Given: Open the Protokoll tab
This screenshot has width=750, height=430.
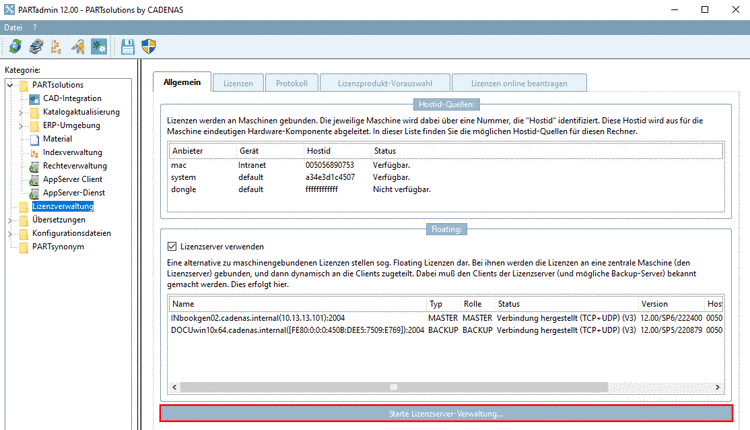Looking at the screenshot, I should (291, 83).
